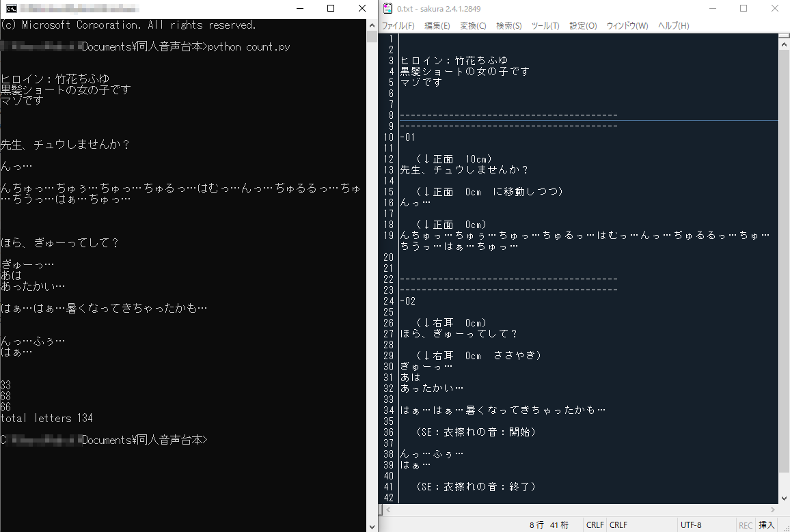
Task: Click sakura vertical scrollbar down arrow
Action: point(784,499)
